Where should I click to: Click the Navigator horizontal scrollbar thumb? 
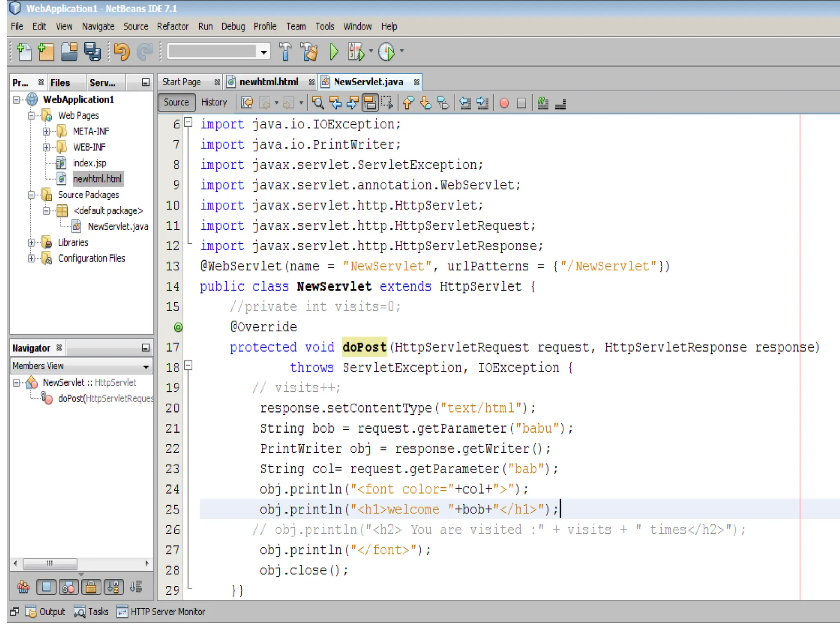coord(50,564)
